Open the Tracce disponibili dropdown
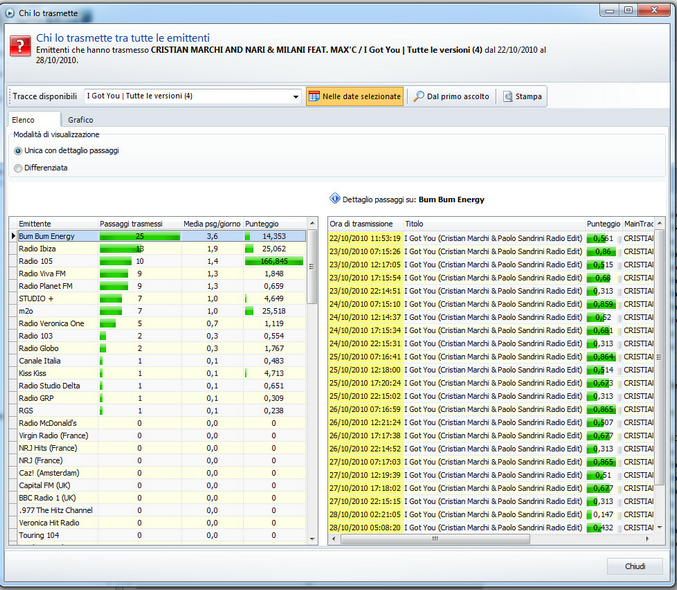677x590 pixels. pos(296,96)
